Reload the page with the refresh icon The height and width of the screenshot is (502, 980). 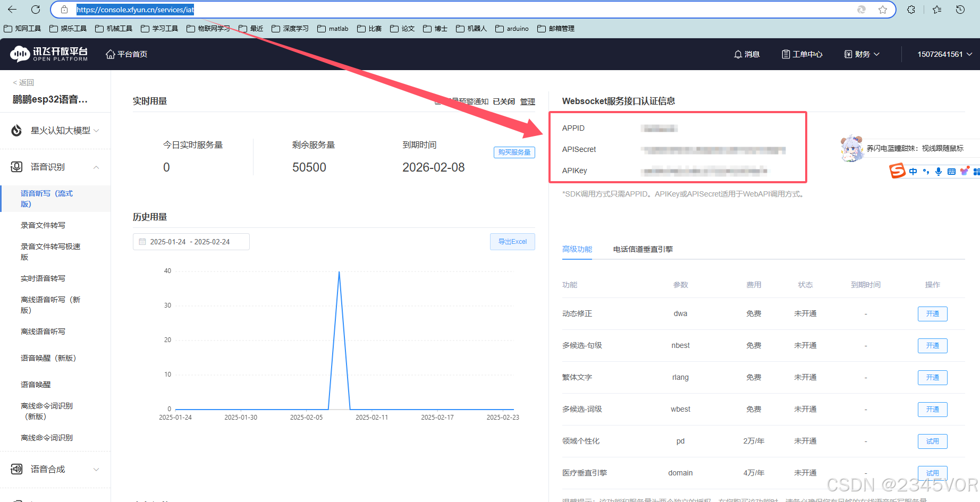click(x=36, y=10)
